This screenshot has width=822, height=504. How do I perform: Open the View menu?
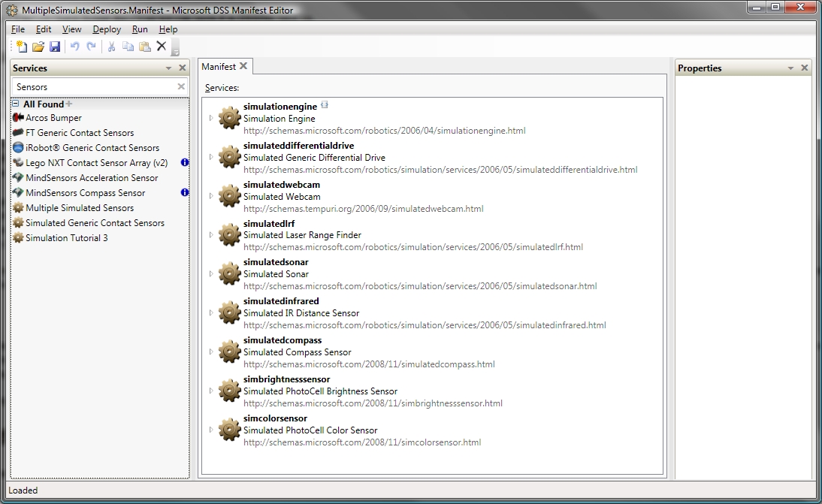pyautogui.click(x=71, y=29)
